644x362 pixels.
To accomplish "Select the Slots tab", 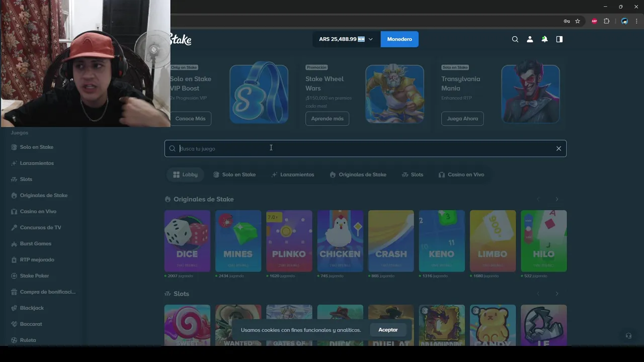I will pyautogui.click(x=413, y=174).
